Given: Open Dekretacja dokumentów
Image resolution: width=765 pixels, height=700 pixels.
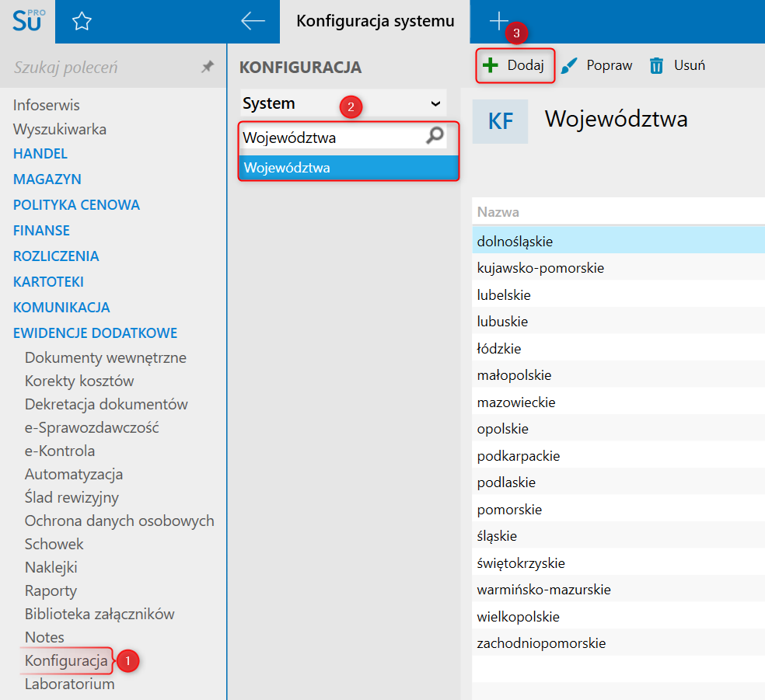Looking at the screenshot, I should point(106,404).
